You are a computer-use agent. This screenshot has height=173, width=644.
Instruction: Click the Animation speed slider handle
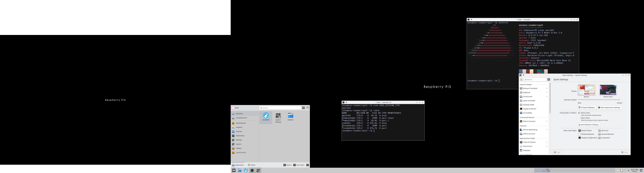[x=621, y=100]
